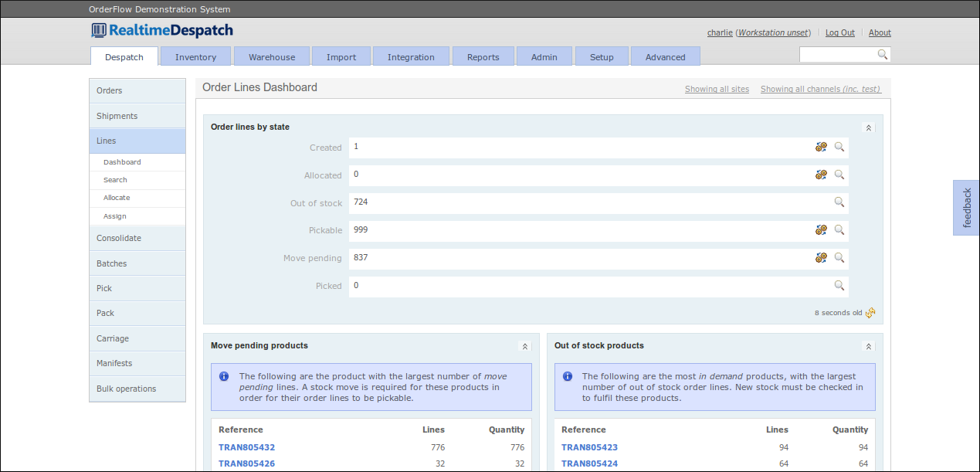This screenshot has height=472, width=980.
Task: Open the Allocate sub-item under Lines
Action: (137, 198)
